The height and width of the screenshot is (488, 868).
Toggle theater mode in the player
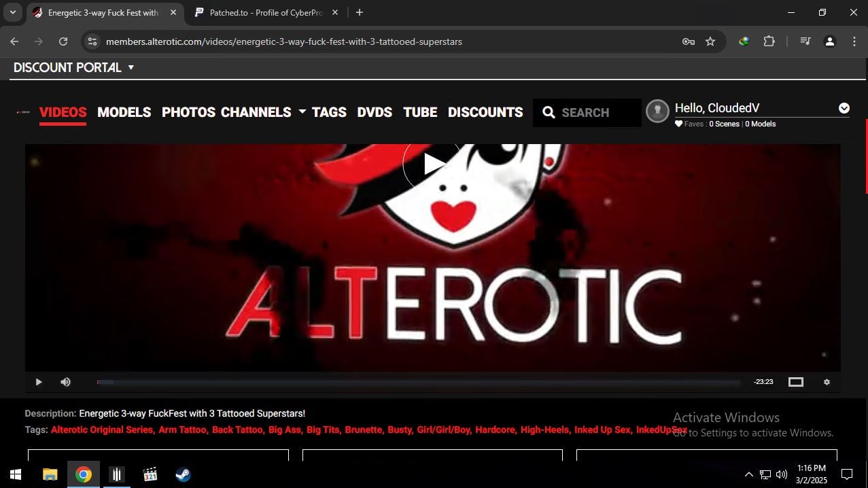[796, 382]
